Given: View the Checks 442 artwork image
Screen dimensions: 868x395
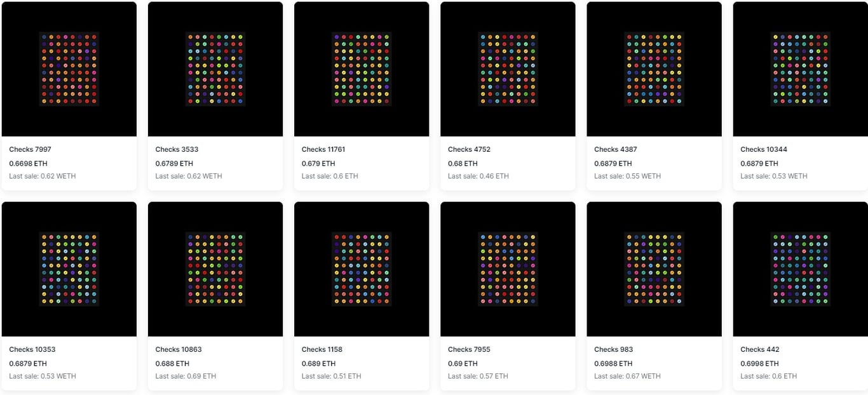Looking at the screenshot, I should click(801, 269).
